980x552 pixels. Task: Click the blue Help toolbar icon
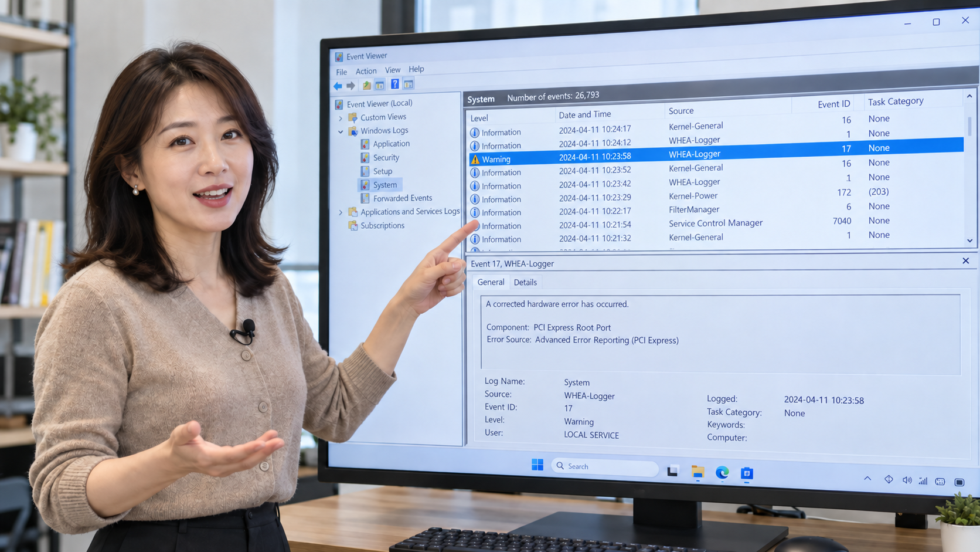(x=395, y=84)
